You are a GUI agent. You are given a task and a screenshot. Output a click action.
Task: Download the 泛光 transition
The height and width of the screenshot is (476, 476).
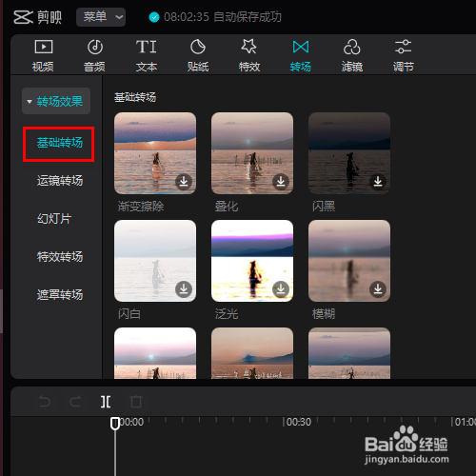click(x=281, y=289)
